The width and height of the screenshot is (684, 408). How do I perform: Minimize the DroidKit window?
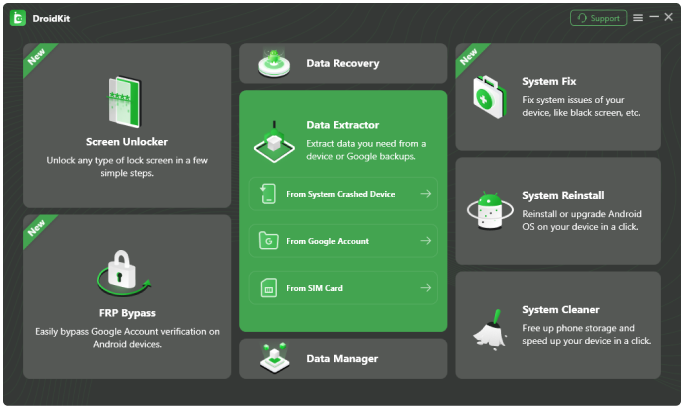tap(654, 17)
